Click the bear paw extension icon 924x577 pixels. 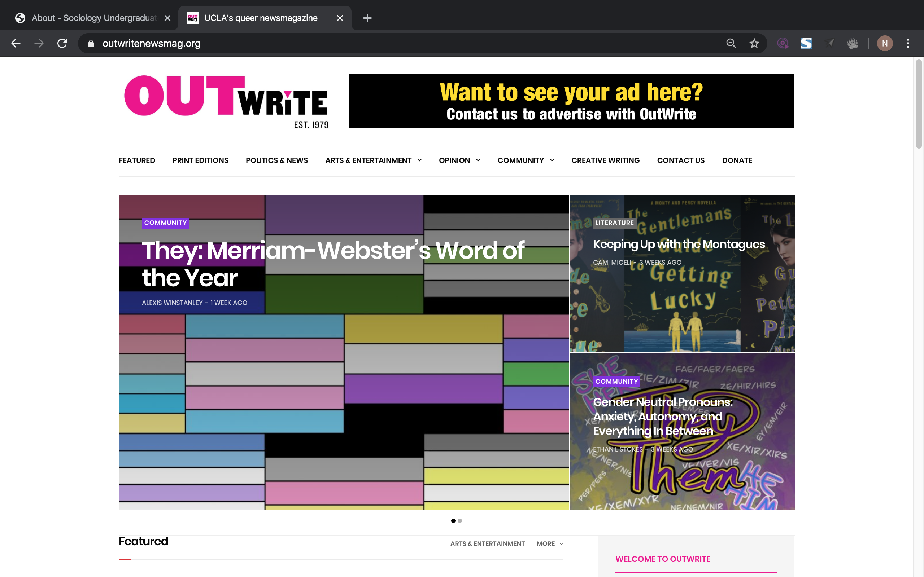(x=852, y=44)
